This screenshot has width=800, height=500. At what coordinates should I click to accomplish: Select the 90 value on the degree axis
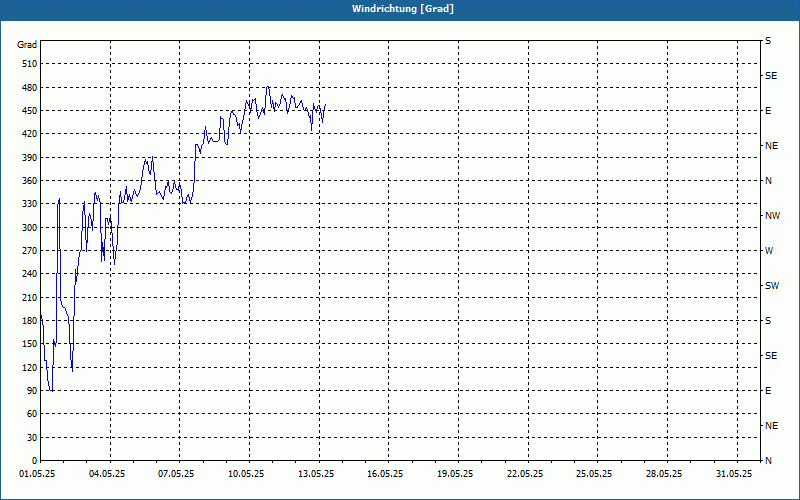[32, 391]
